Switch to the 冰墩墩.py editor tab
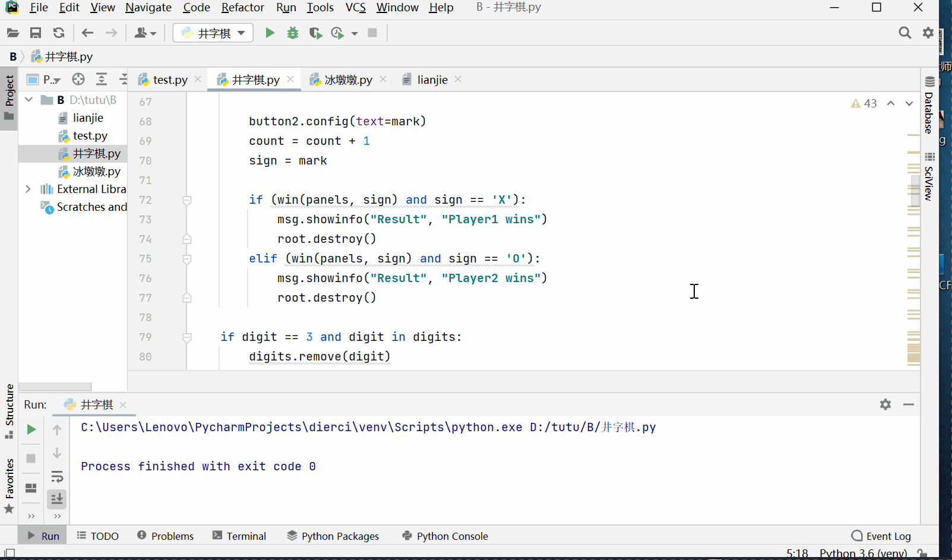This screenshot has height=560, width=952. tap(348, 80)
